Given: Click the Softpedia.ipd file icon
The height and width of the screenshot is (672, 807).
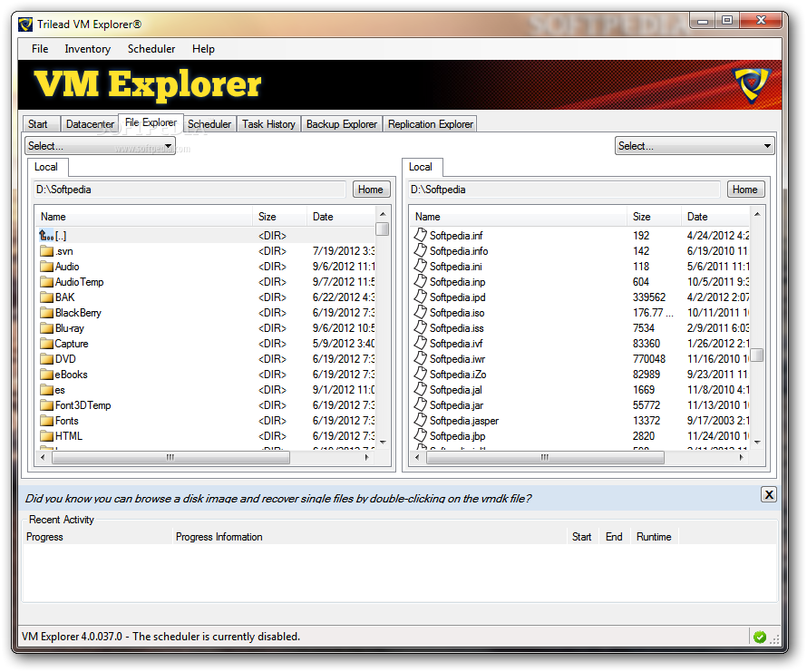Looking at the screenshot, I should click(421, 297).
